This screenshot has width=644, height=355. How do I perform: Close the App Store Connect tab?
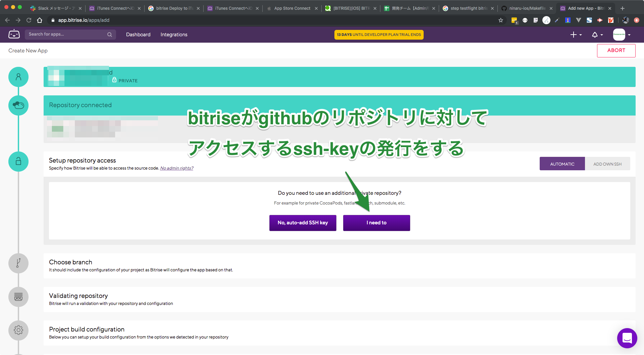click(x=316, y=8)
